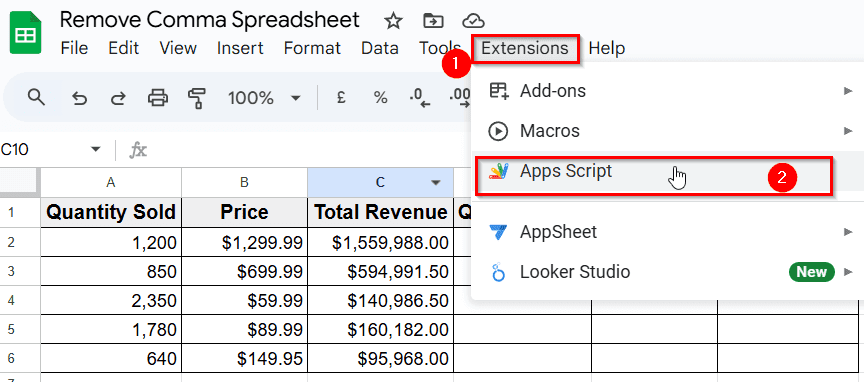This screenshot has height=382, width=864.
Task: Select the Price header cell
Action: [x=244, y=212]
